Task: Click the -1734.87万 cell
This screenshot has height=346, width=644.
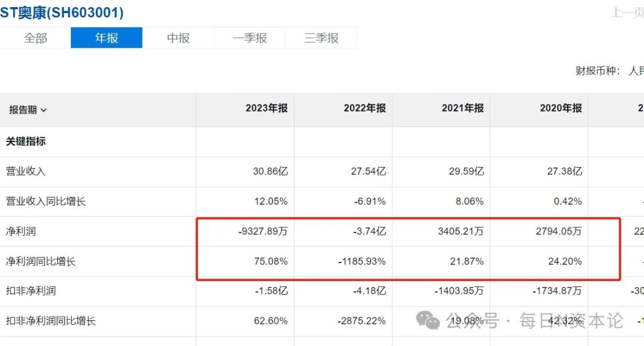Action: point(558,291)
